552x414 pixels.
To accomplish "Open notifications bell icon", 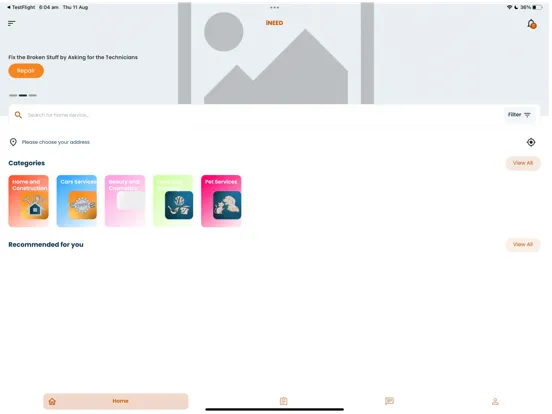I will point(532,24).
